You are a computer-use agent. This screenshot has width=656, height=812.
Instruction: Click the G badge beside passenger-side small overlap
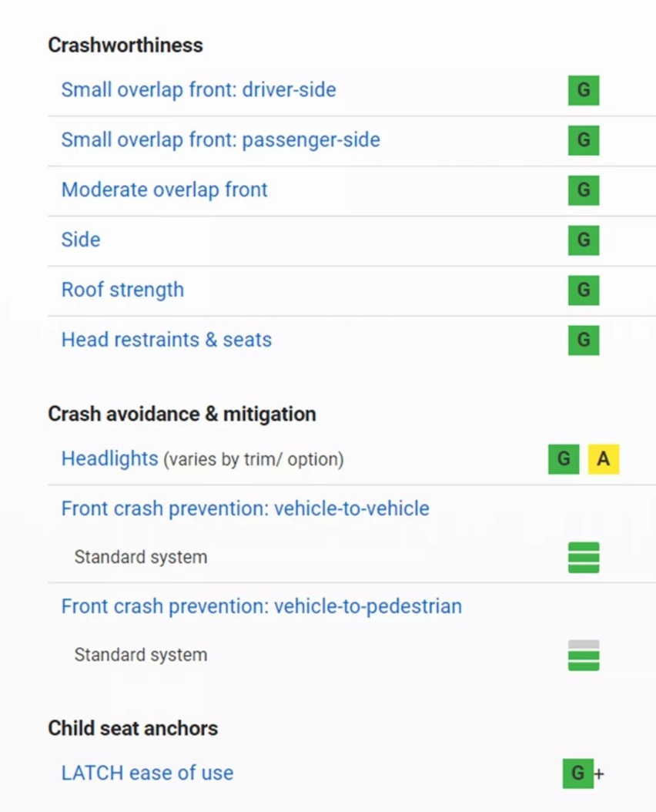pos(584,139)
